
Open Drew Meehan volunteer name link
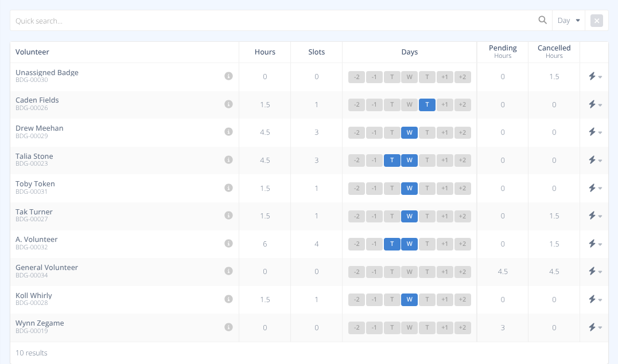[40, 128]
